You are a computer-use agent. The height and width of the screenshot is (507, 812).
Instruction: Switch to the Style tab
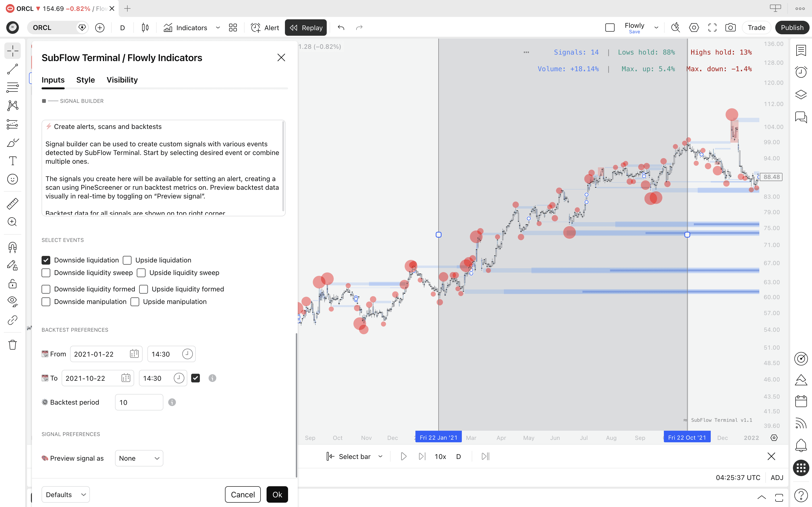tap(85, 80)
